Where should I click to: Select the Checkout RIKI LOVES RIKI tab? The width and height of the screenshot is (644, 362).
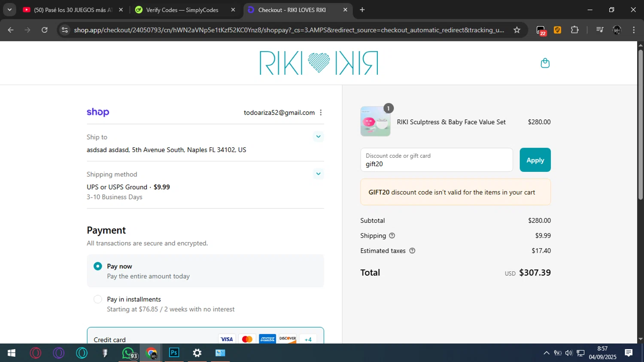pyautogui.click(x=292, y=10)
